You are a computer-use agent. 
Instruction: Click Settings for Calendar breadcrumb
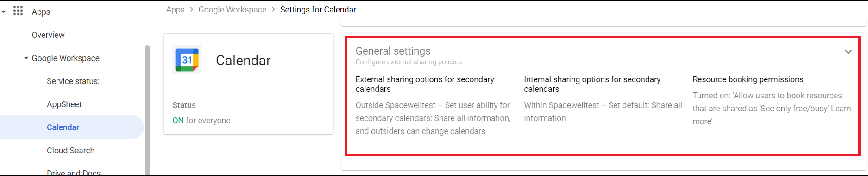click(x=318, y=10)
